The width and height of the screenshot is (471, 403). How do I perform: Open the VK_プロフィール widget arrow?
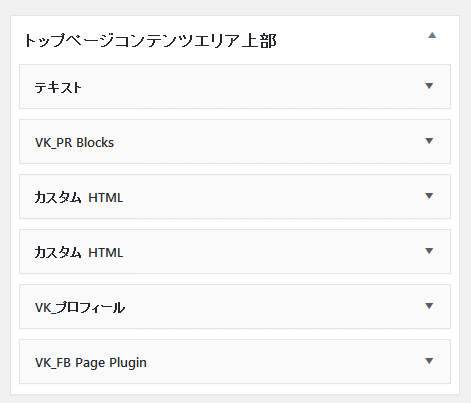pos(429,306)
